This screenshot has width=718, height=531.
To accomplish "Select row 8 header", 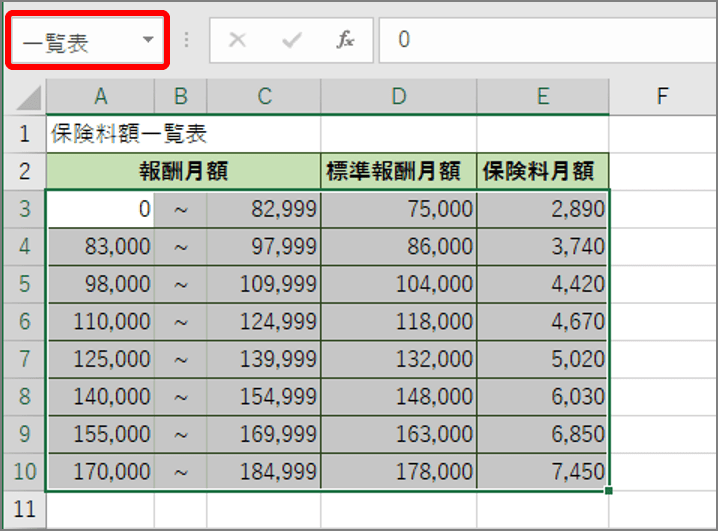I will [x=25, y=396].
